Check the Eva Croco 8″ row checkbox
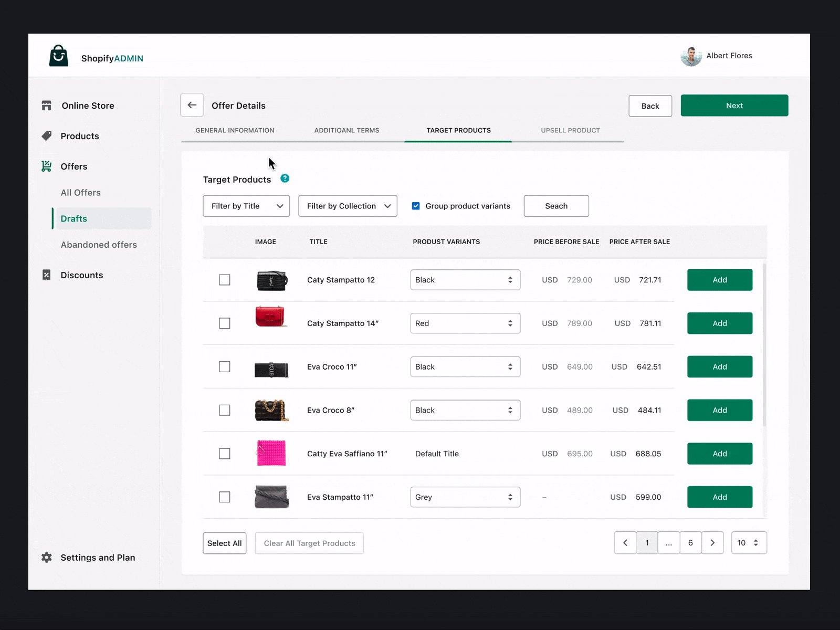The height and width of the screenshot is (630, 840). click(225, 410)
